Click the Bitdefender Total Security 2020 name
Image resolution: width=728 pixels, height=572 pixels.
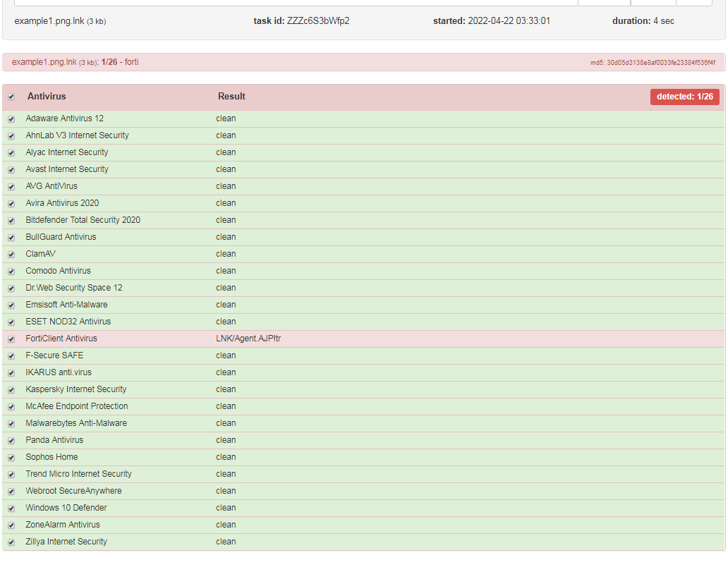(83, 220)
